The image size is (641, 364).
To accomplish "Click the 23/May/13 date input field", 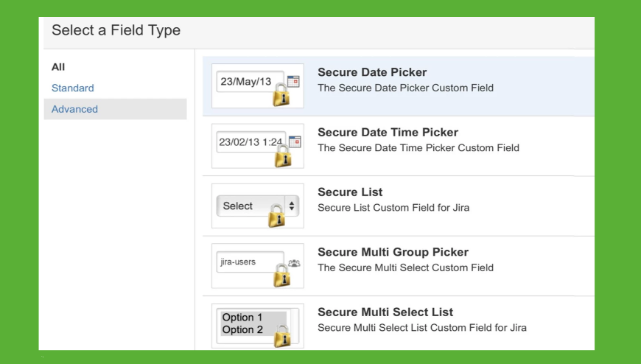I will tap(246, 82).
